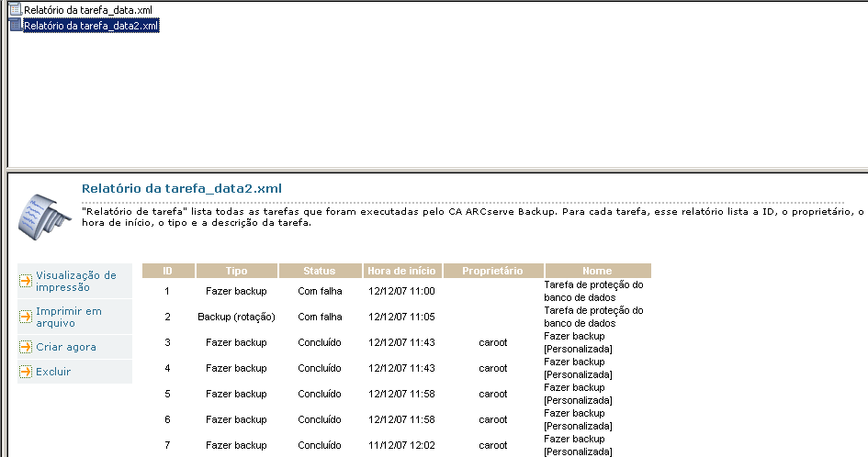The image size is (868, 457).
Task: Click Backup (rotação) type cell
Action: tap(236, 317)
